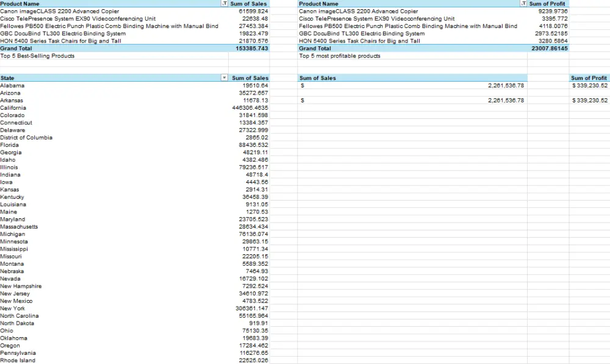Screen dimensions: 610x364
Task: Click the 19823.479 GBC DocuBind sales cell
Action: 253,34
